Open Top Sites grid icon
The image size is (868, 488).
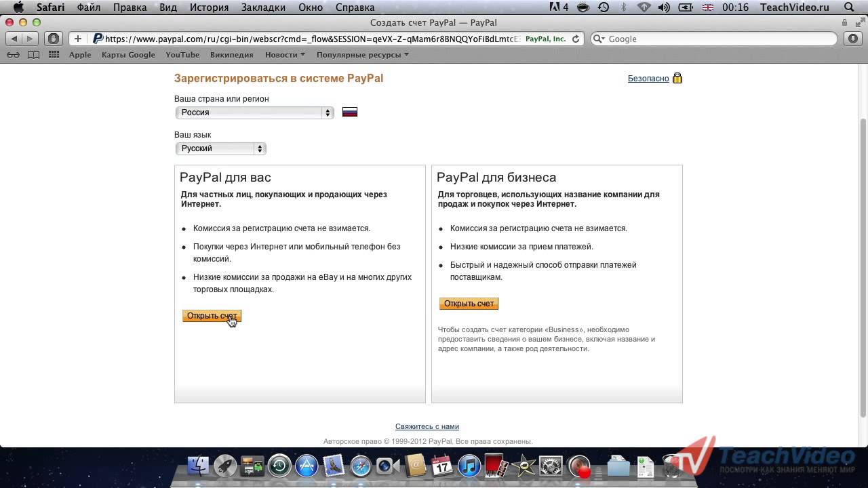pyautogui.click(x=54, y=55)
